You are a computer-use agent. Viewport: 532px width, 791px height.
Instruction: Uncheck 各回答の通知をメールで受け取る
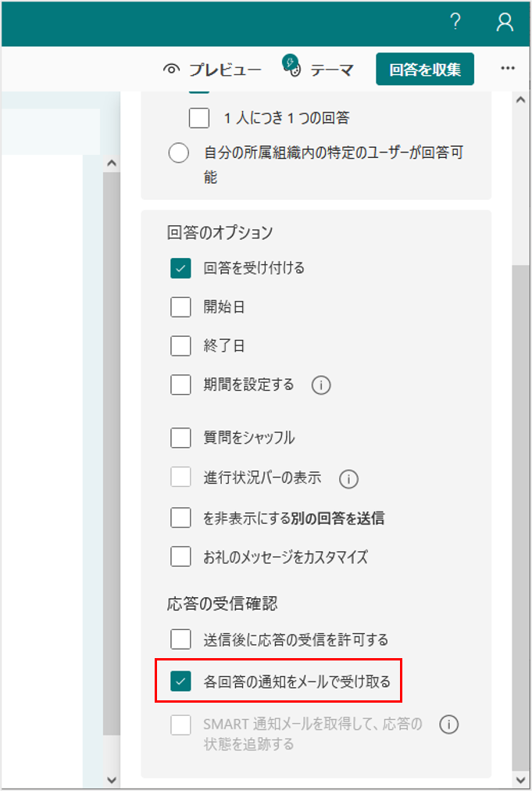click(x=181, y=682)
